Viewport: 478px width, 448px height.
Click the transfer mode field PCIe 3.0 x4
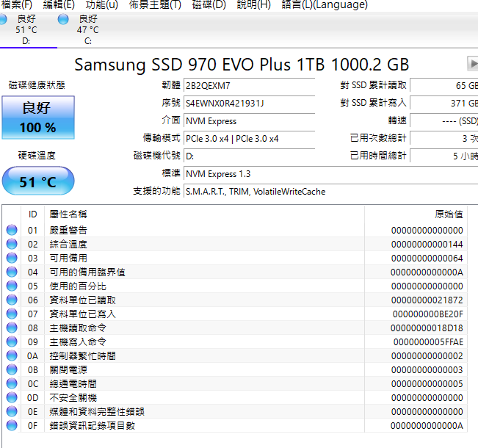[249, 139]
